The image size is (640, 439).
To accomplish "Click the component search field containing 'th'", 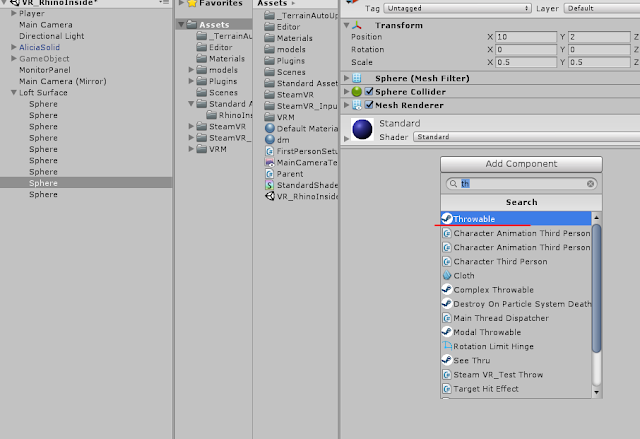I will 521,184.
